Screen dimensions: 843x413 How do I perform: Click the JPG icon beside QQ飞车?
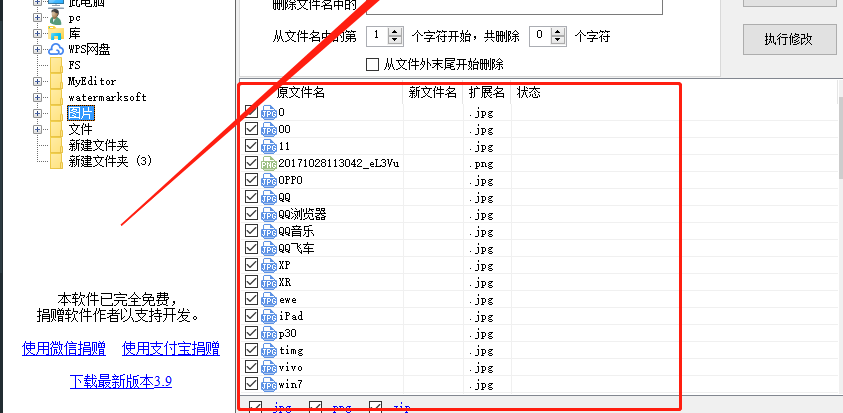tap(269, 249)
